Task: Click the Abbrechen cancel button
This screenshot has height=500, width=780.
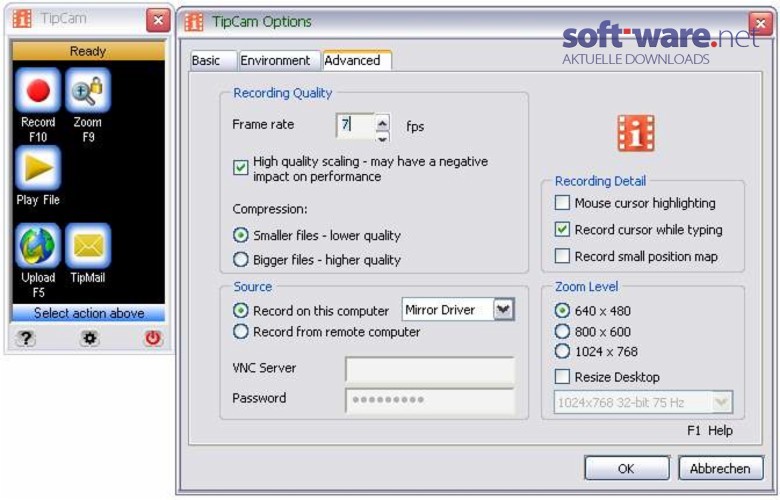Action: pyautogui.click(x=720, y=468)
